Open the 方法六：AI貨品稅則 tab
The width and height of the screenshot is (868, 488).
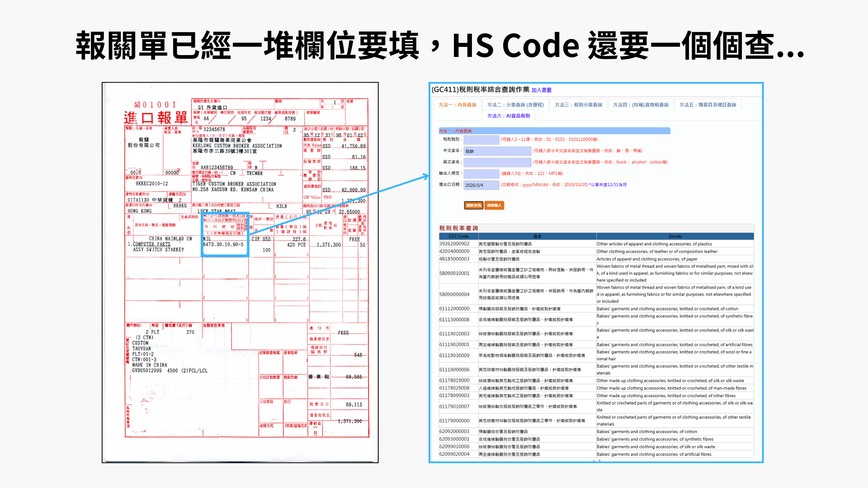click(x=509, y=116)
